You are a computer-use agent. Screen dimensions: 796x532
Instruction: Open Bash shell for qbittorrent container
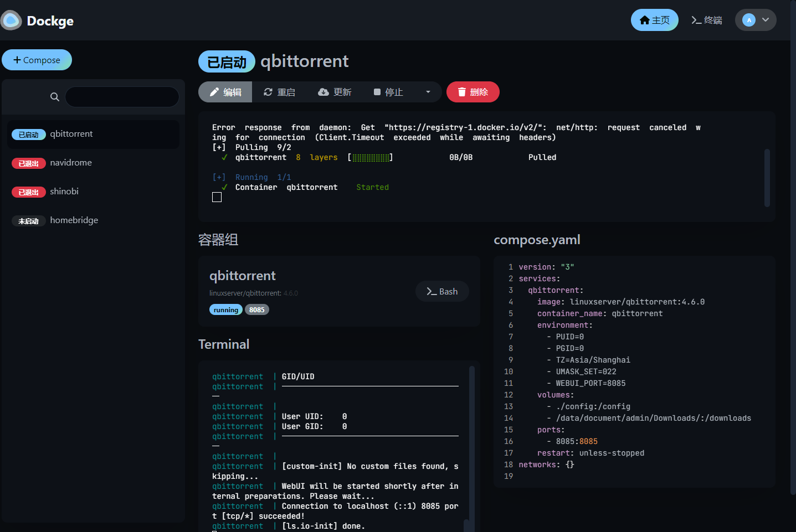442,291
